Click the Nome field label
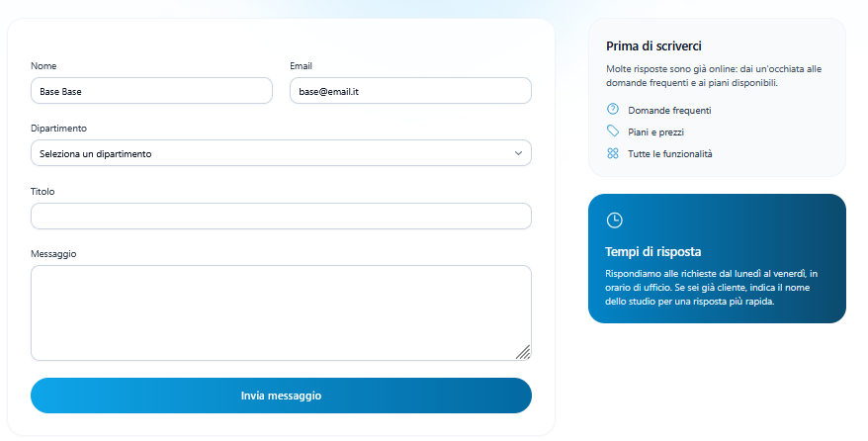This screenshot has height=441, width=868. 43,66
